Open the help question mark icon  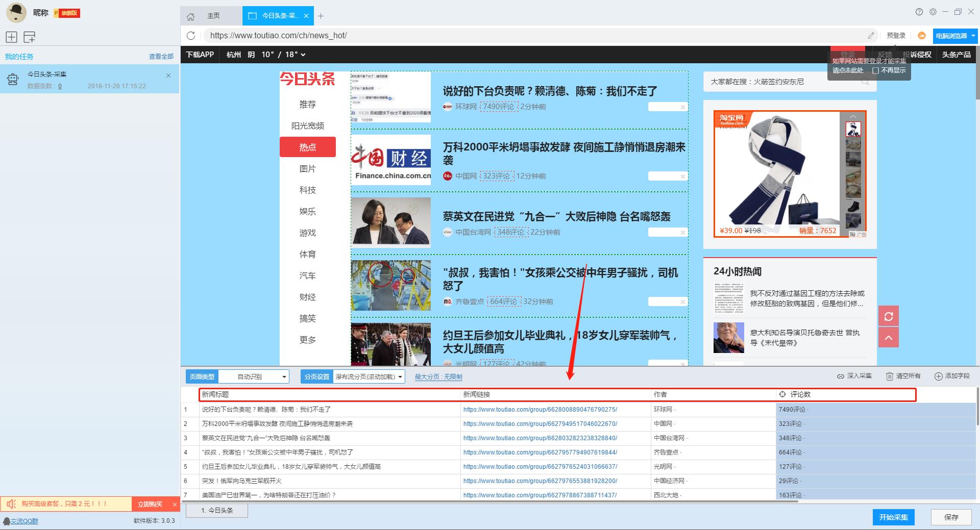pos(919,12)
